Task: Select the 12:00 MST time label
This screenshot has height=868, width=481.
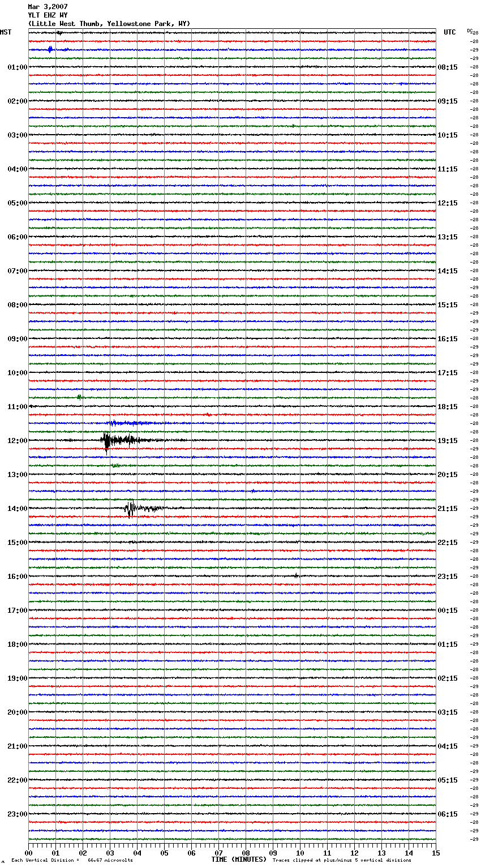Action: pos(18,441)
